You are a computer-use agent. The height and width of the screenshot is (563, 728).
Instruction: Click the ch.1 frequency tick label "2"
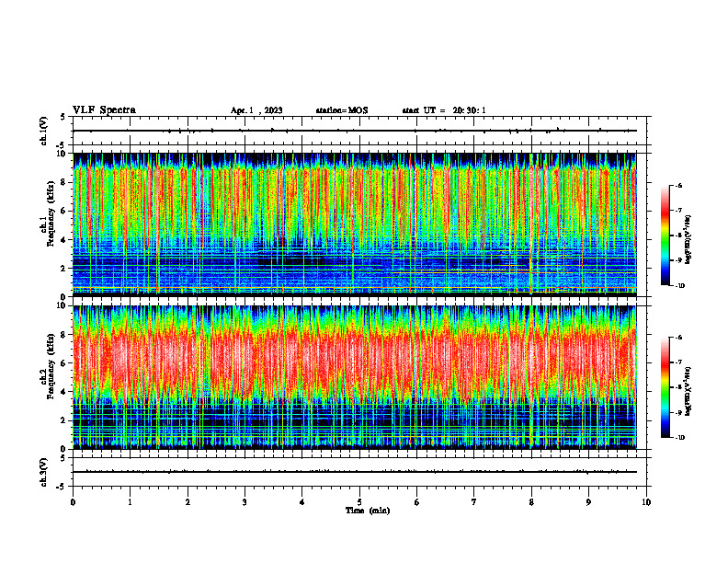64,269
